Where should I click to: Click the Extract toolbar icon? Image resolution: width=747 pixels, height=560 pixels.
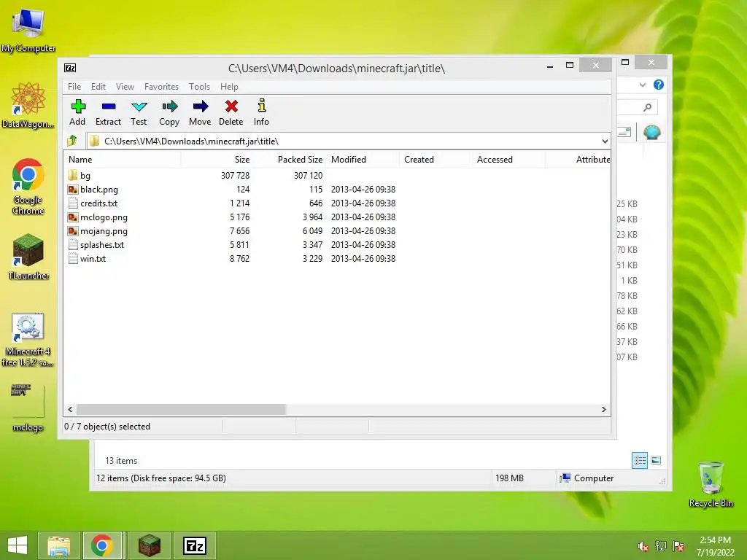108,112
